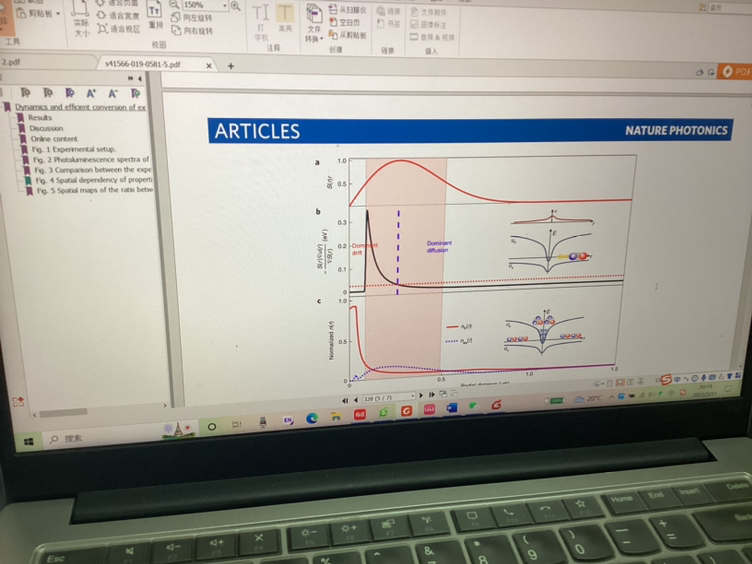Select the 打字机 typewriter tool
The height and width of the screenshot is (564, 752).
click(261, 23)
